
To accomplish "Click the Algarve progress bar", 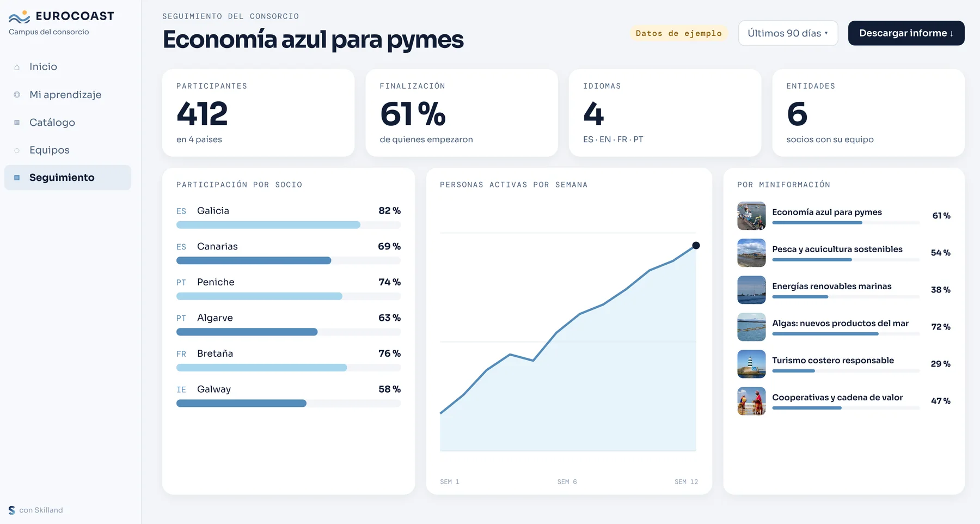I will pos(289,332).
